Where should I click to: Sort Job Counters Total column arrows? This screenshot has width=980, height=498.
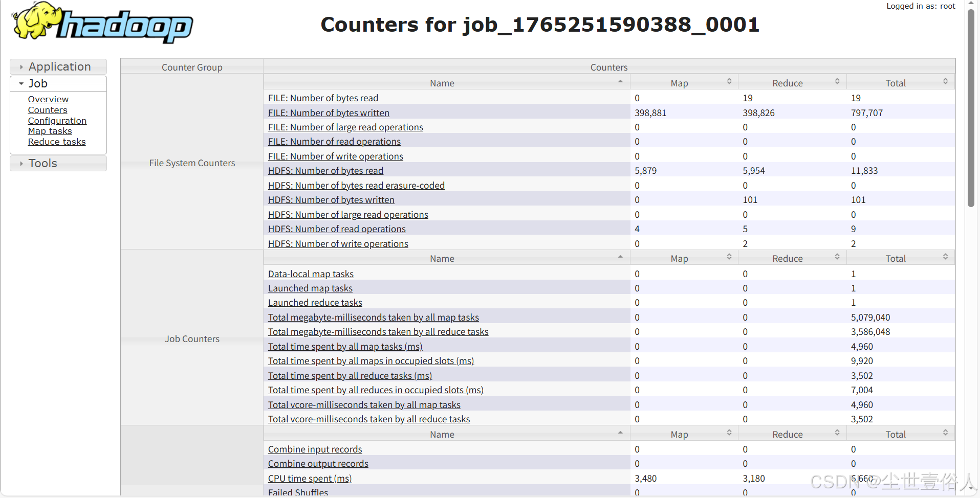(945, 257)
